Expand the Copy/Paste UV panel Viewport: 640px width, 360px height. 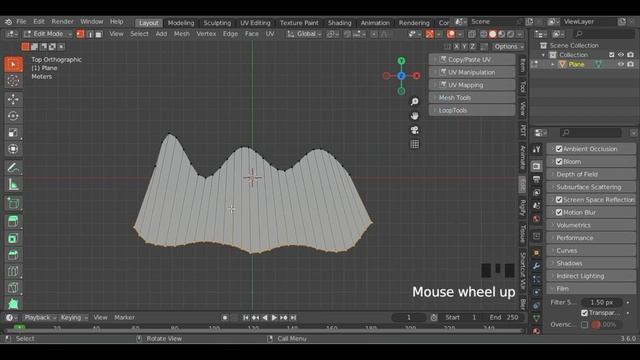pos(472,60)
